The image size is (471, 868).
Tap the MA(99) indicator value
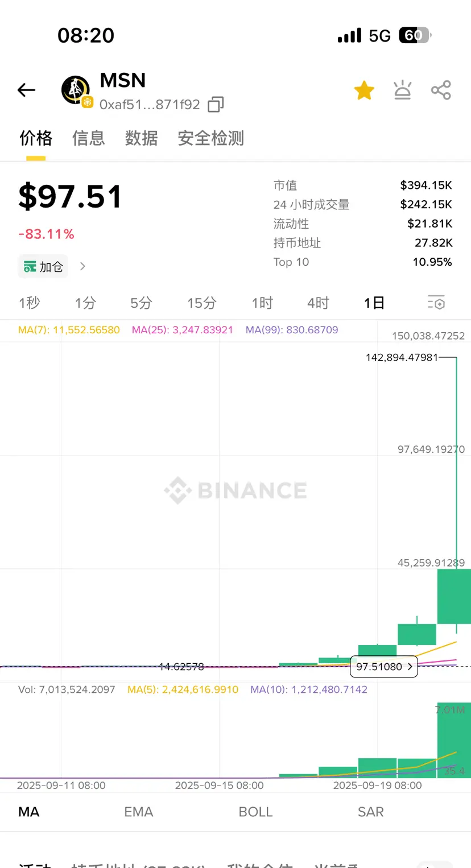pyautogui.click(x=292, y=330)
